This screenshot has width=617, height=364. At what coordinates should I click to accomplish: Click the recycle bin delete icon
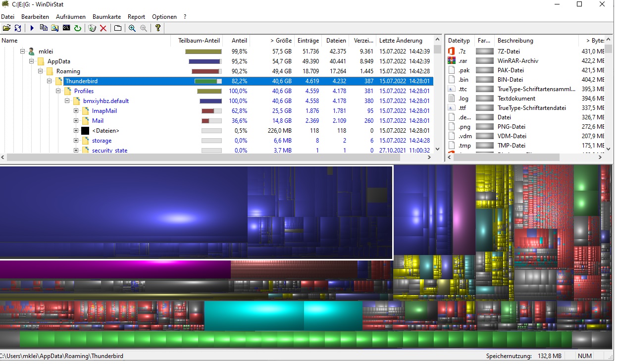(x=92, y=28)
